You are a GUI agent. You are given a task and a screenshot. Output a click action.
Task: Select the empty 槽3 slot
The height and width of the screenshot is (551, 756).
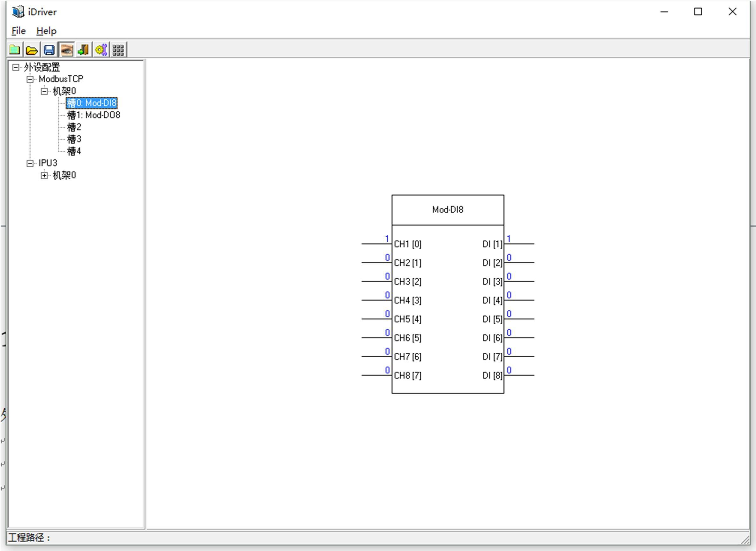pos(74,140)
